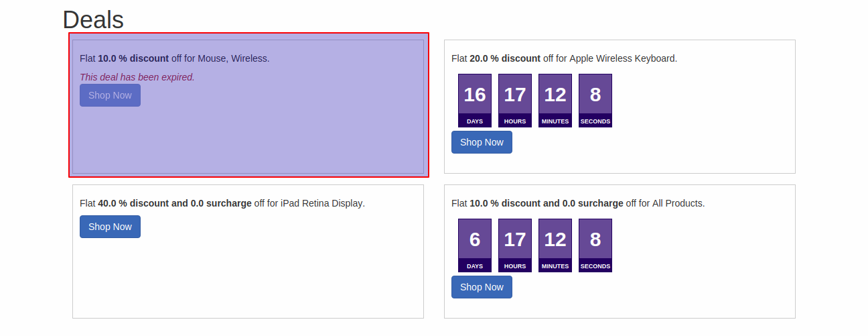868x336 pixels.
Task: Click seconds tile in Apple Wireless Keyboard countdown
Action: click(595, 100)
